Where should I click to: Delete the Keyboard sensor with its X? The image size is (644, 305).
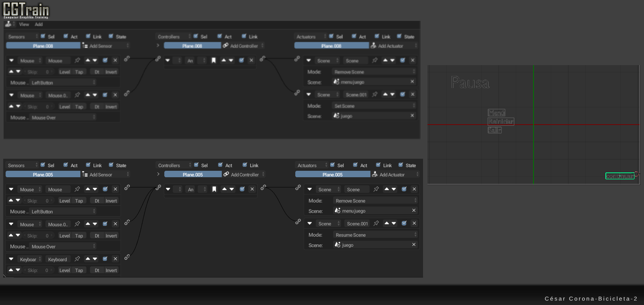pos(115,259)
